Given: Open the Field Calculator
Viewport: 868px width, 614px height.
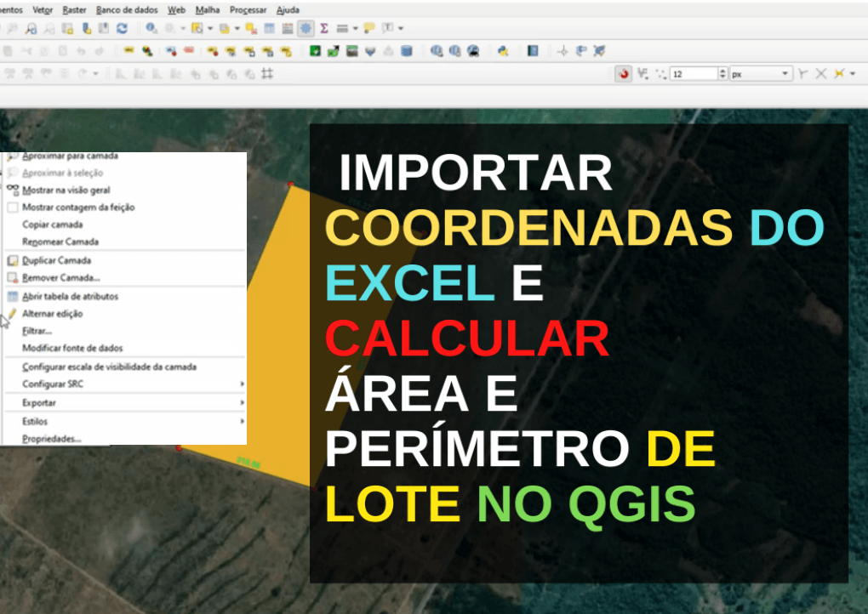Looking at the screenshot, I should 288,28.
